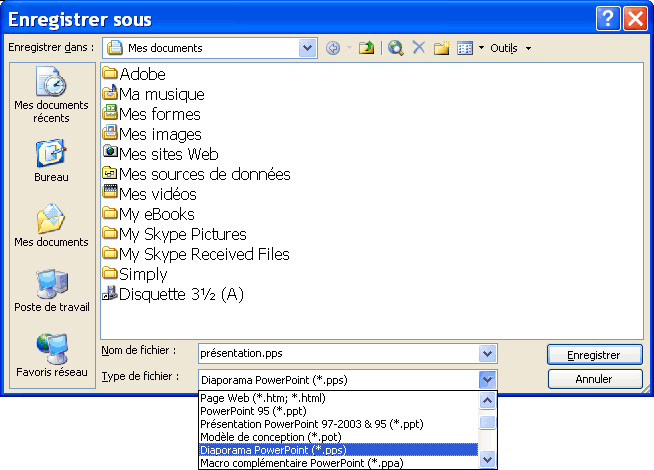Click the Enregistrer button
This screenshot has height=470, width=654.
coord(594,355)
